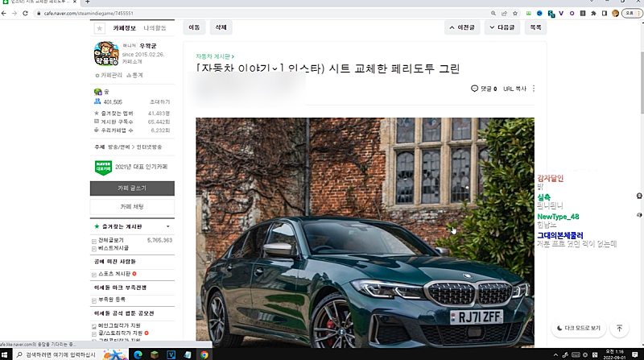Switch to the 카페정보 tab
Image resolution: width=644 pixels, height=360 pixels.
(125, 28)
